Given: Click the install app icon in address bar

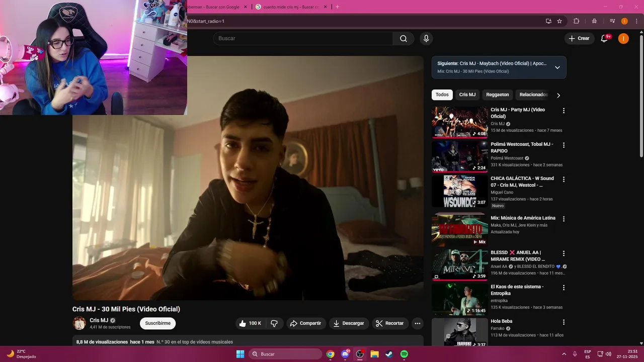Looking at the screenshot, I should tap(548, 21).
